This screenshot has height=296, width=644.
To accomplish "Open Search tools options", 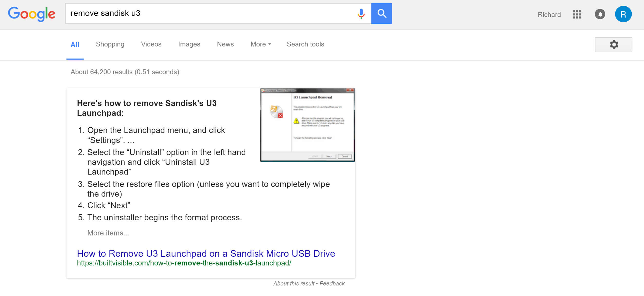I will click(305, 44).
